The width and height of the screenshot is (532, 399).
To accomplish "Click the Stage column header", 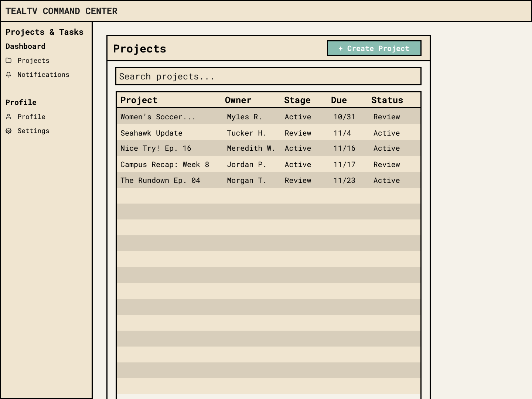I will coord(297,100).
